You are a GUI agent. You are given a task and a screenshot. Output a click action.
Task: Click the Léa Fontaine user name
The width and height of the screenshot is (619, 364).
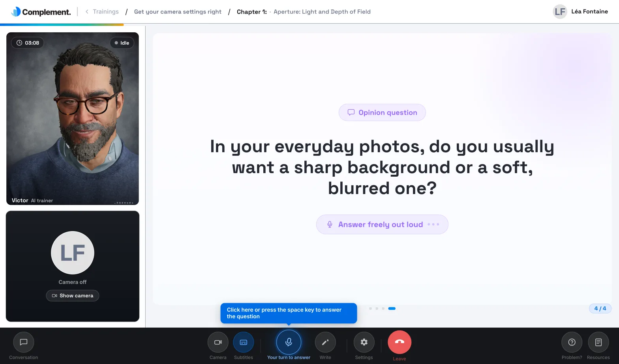pos(589,12)
